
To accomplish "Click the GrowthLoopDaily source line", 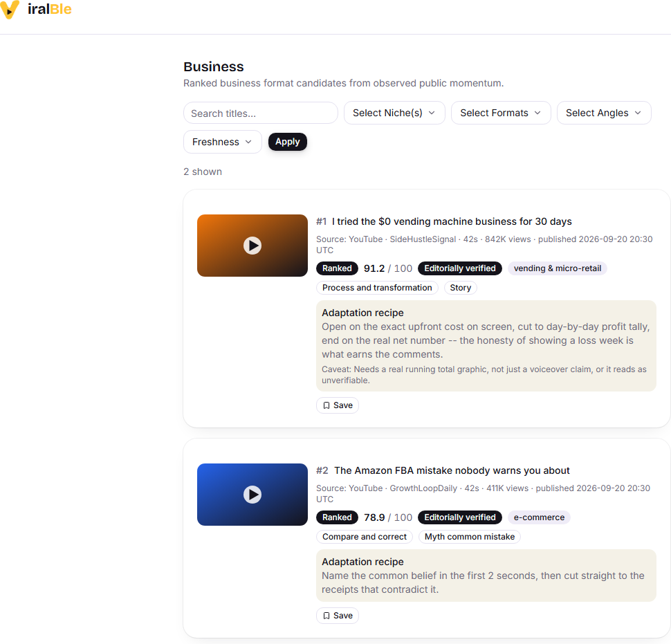I will point(483,493).
